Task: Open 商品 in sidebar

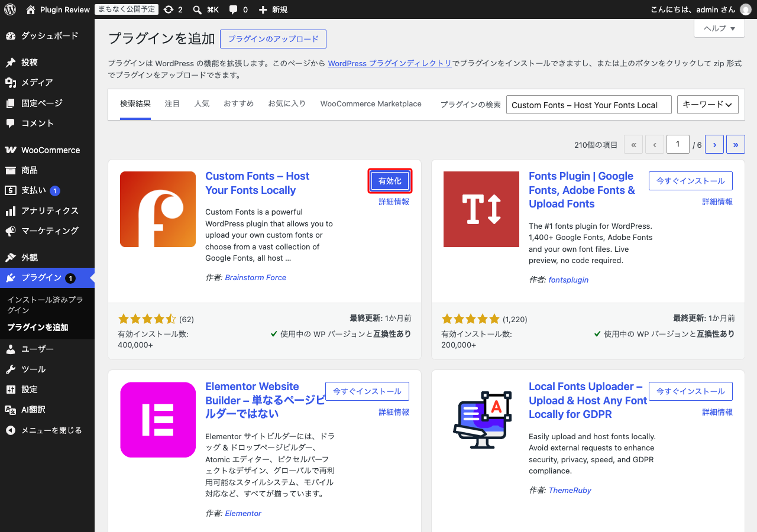Action: pos(47,170)
